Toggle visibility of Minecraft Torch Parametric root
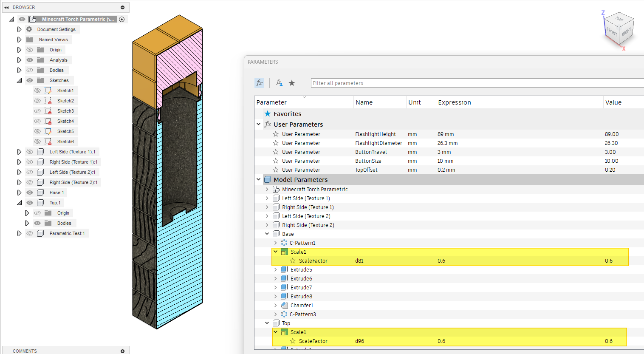Viewport: 644px width, 354px height. (22, 19)
